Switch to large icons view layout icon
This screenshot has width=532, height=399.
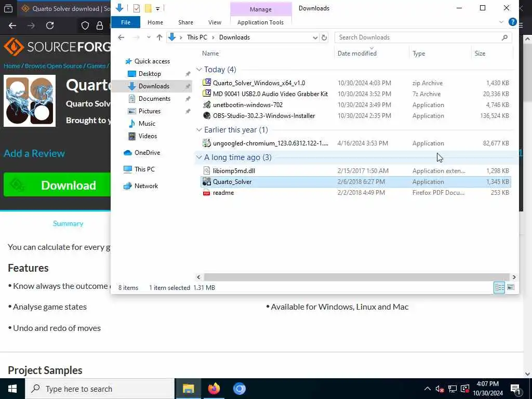click(511, 287)
